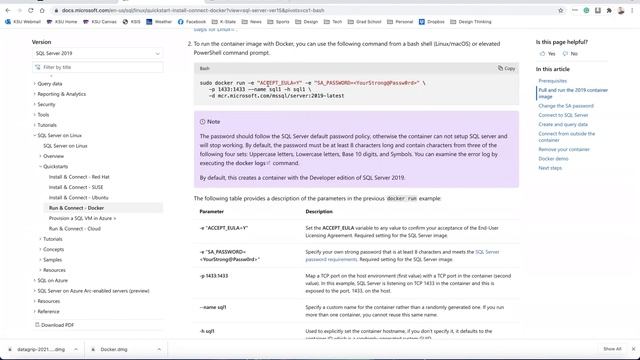Click the browser back arrow

click(x=8, y=10)
